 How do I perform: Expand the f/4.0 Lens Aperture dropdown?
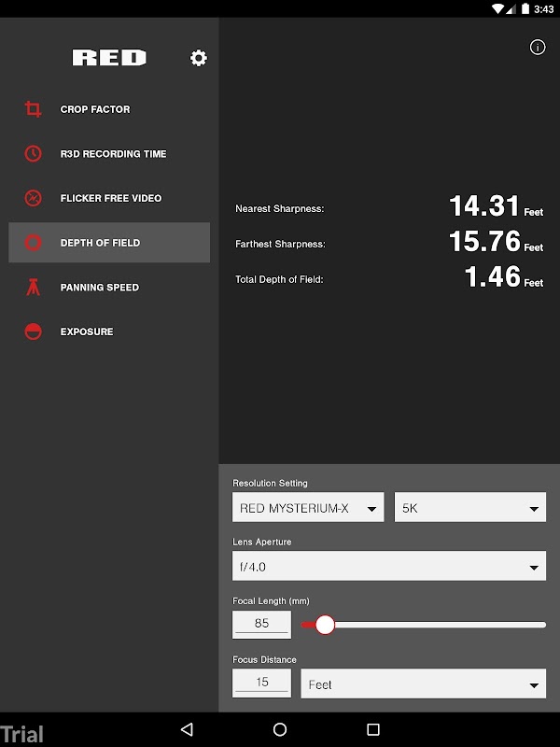click(x=389, y=566)
